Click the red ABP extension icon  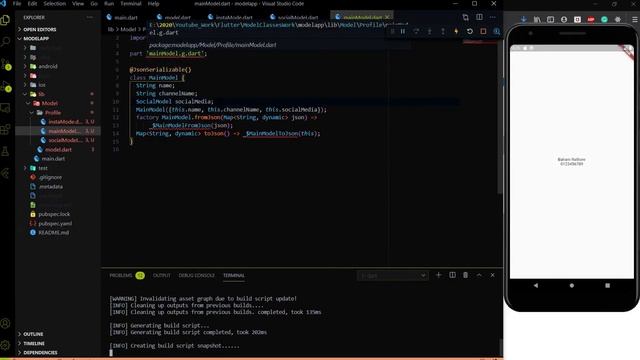[591, 19]
